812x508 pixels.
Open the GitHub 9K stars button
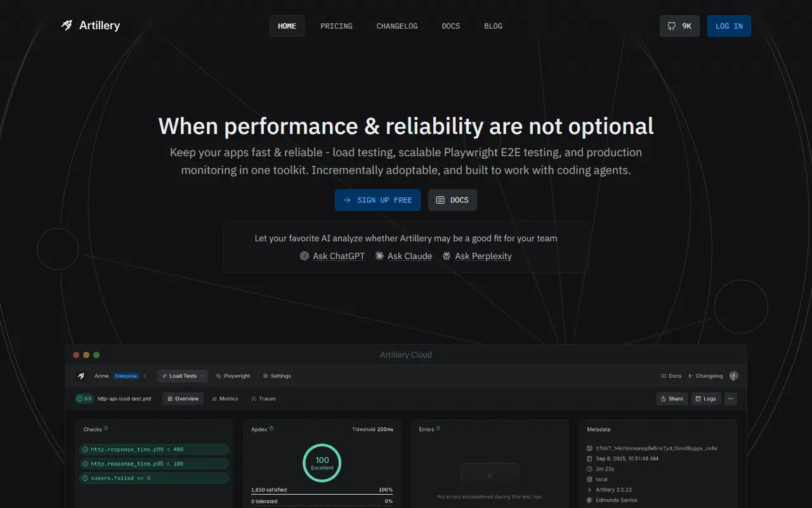[679, 26]
